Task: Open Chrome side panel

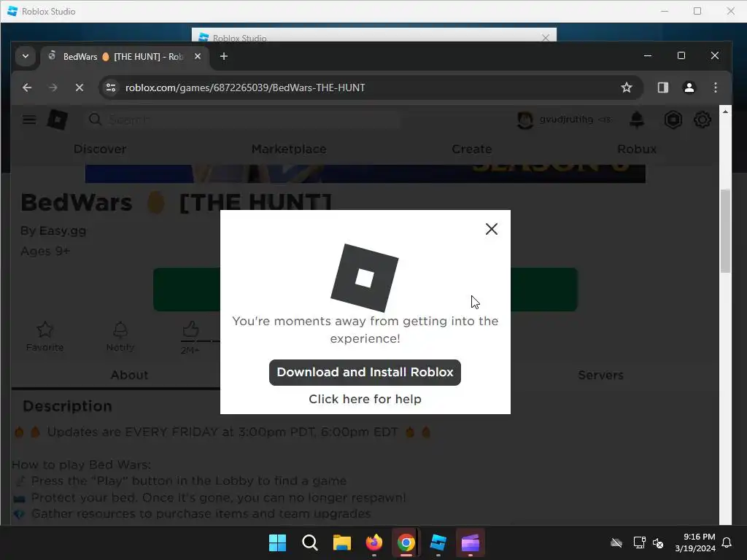Action: tap(662, 87)
